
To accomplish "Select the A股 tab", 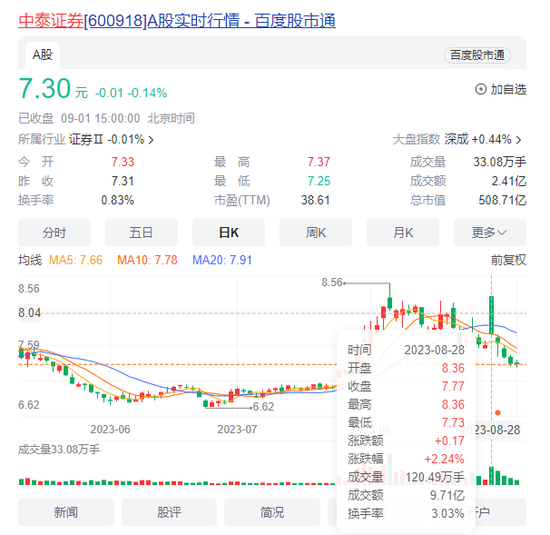I will click(42, 55).
